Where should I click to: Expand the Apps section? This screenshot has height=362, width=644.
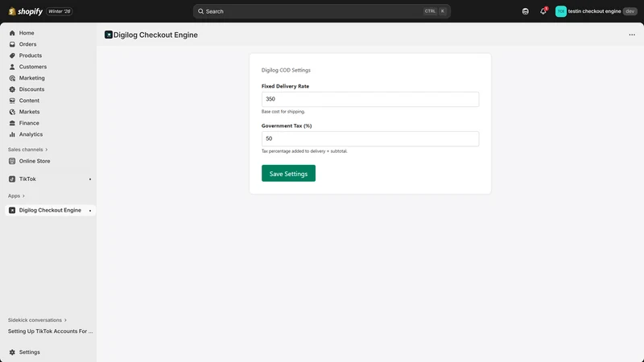click(16, 195)
